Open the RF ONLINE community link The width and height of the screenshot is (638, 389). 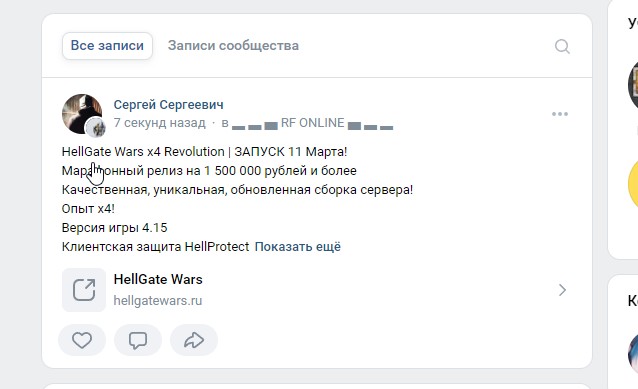click(x=312, y=123)
